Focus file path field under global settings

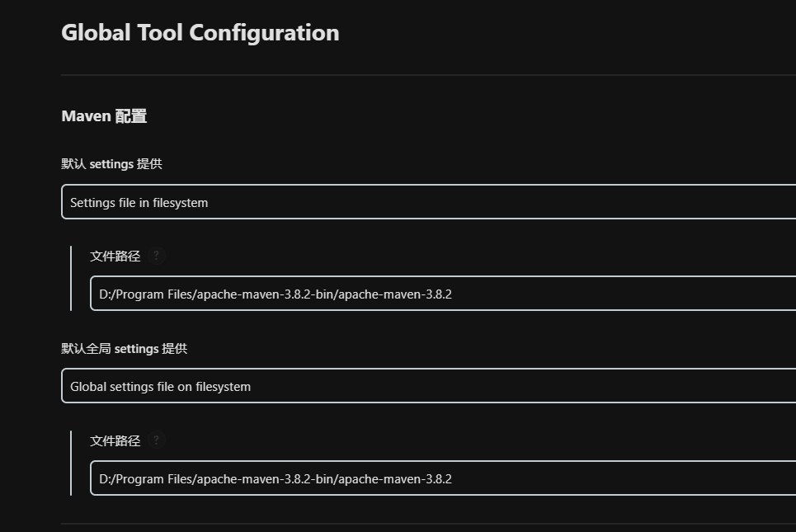(x=577, y=478)
